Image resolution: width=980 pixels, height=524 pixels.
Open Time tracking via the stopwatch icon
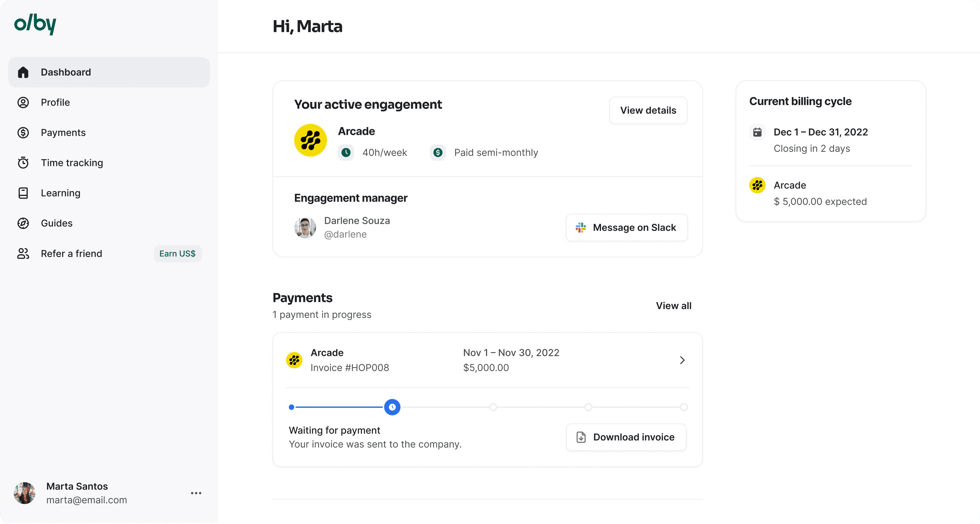click(23, 162)
